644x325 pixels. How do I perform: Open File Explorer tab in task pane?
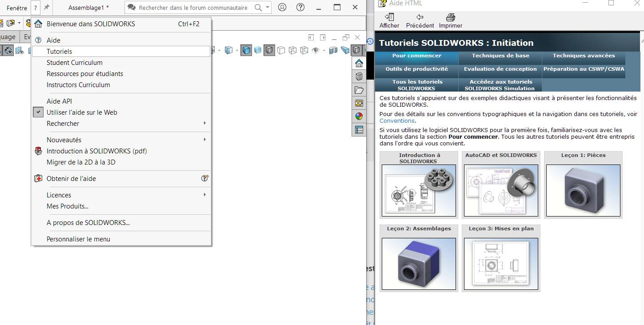tap(359, 90)
